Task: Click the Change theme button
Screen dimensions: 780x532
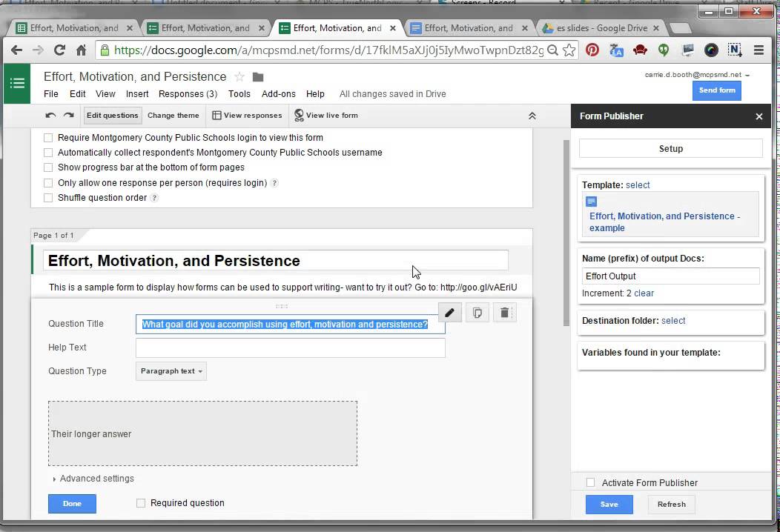Action: (x=173, y=116)
